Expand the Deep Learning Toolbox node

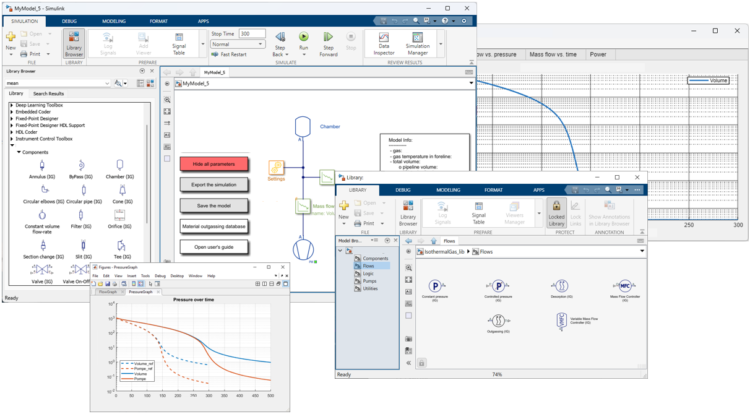[11, 104]
